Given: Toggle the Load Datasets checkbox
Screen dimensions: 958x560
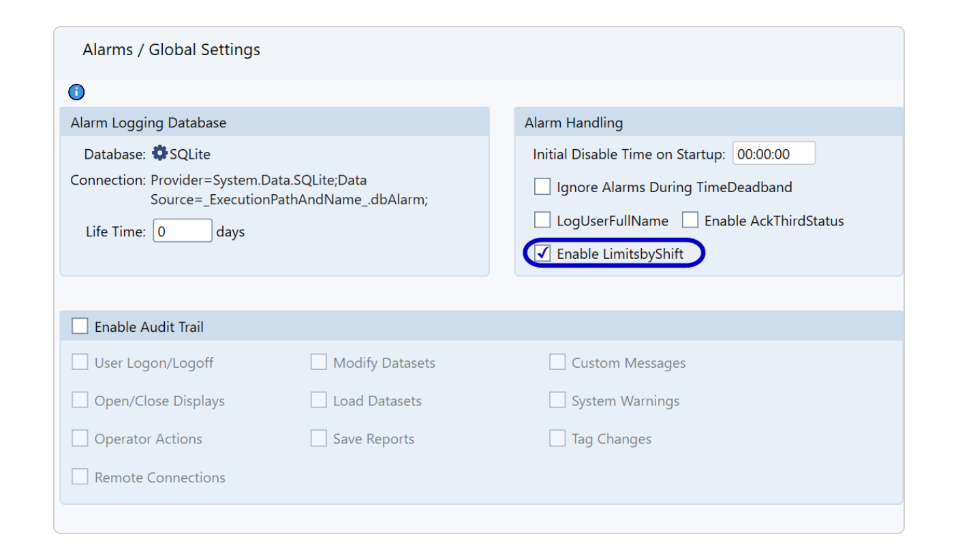Looking at the screenshot, I should (318, 401).
